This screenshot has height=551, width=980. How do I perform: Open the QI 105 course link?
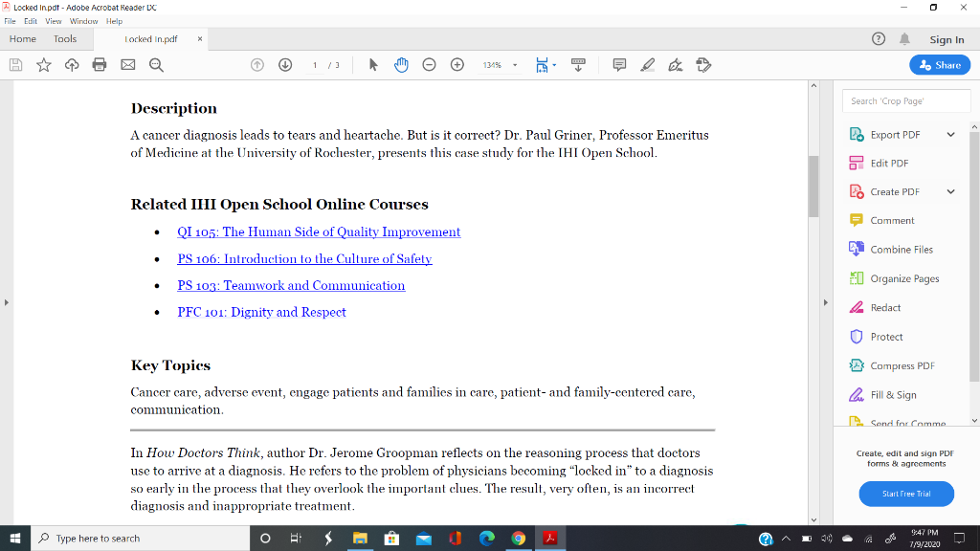321,231
